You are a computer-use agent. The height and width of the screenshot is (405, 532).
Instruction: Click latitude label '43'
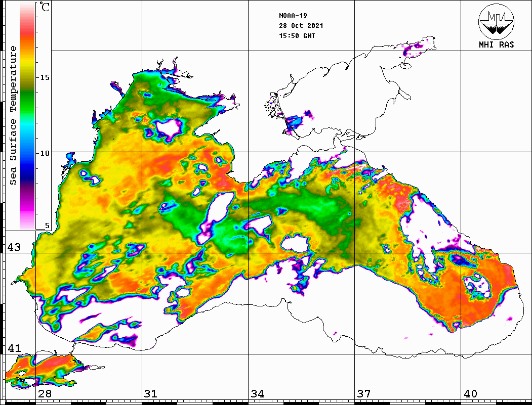pos(14,247)
